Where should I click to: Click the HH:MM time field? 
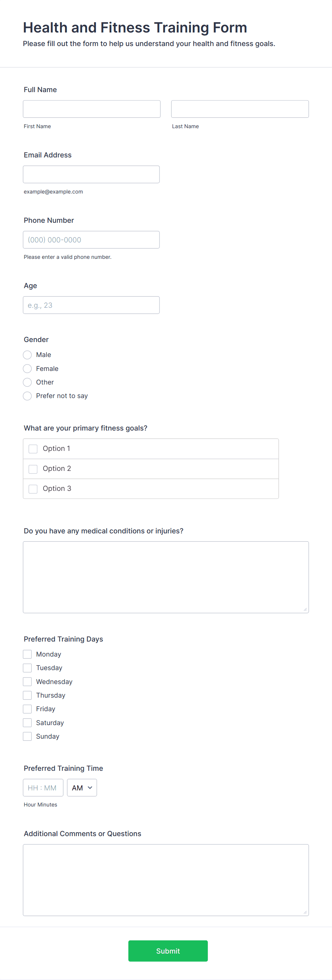point(43,788)
